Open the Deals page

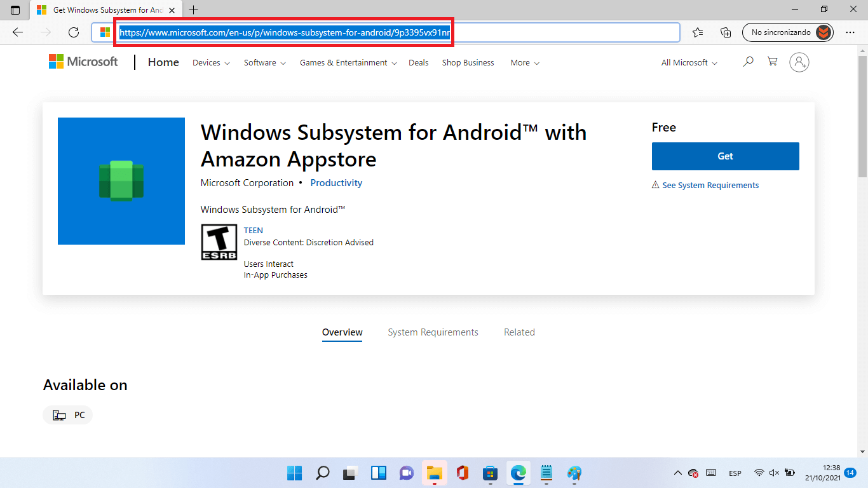[x=419, y=63]
